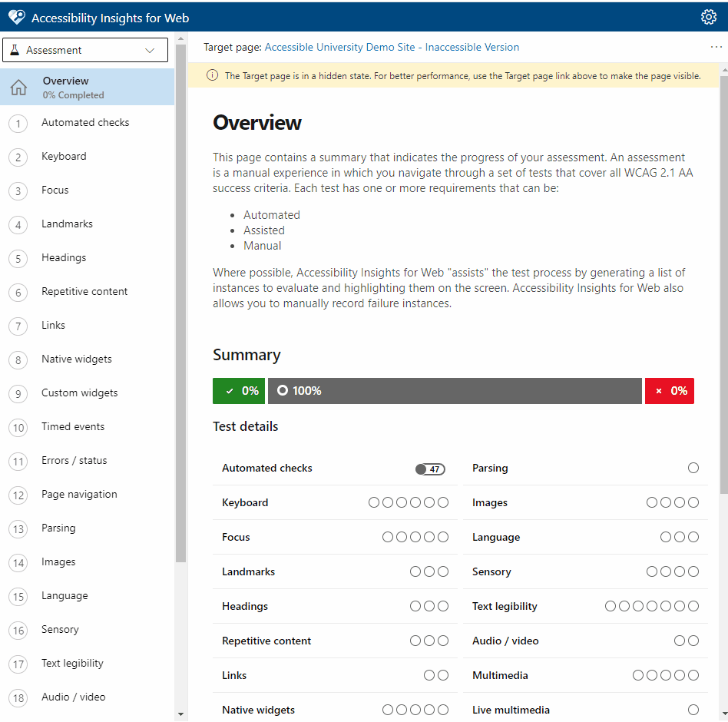
Task: Click the flask icon in Assessment selector
Action: coord(15,50)
